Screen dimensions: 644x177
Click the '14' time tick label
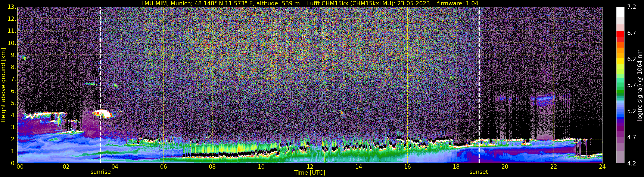click(358, 166)
